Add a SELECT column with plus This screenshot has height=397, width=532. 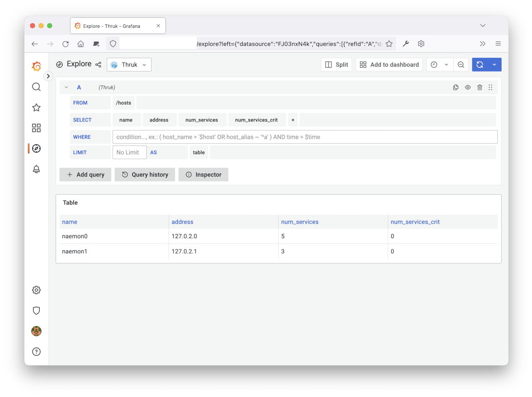pos(293,120)
